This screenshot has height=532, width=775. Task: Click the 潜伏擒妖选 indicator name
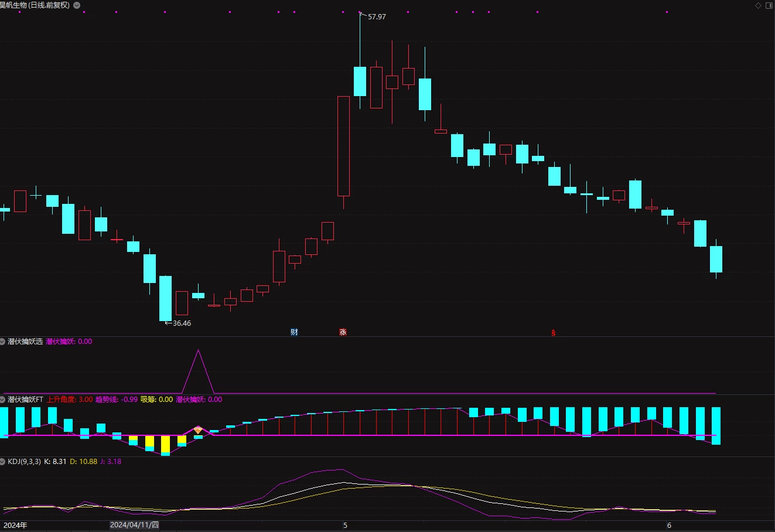[25, 342]
